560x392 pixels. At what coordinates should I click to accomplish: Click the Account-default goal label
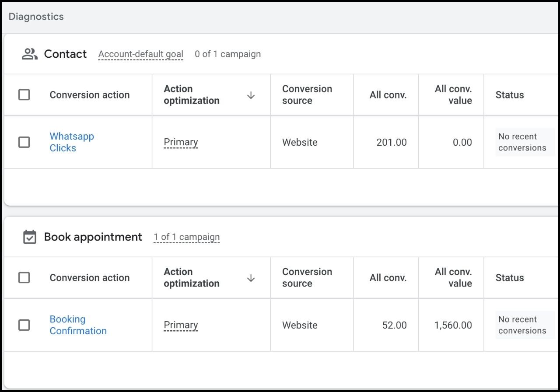pos(140,54)
